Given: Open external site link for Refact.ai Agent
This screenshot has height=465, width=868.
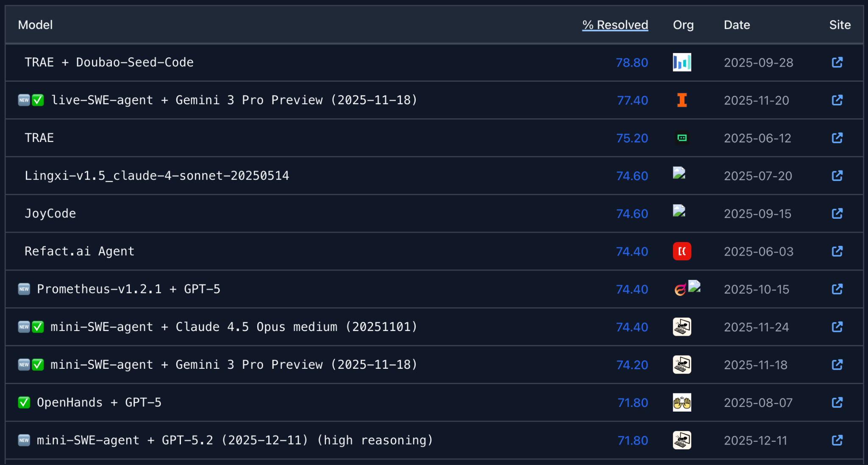Looking at the screenshot, I should click(x=837, y=251).
